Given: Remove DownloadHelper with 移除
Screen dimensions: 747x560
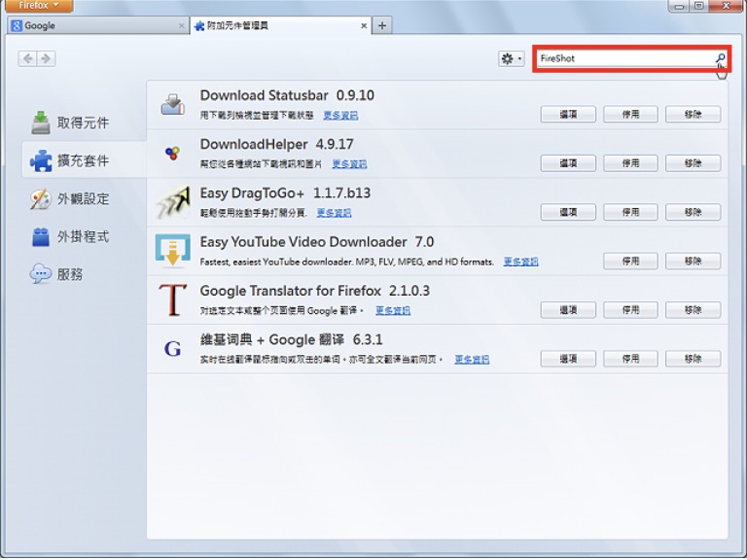Looking at the screenshot, I should coord(693,163).
